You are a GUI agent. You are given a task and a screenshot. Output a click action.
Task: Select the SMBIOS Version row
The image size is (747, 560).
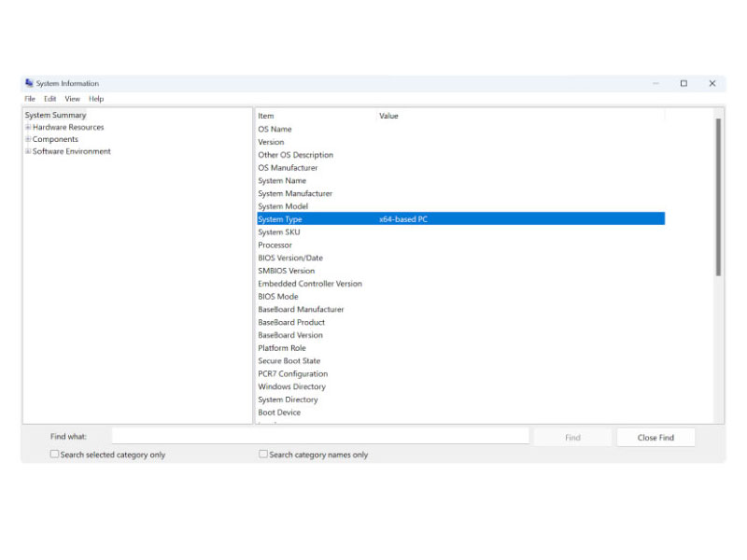click(460, 271)
